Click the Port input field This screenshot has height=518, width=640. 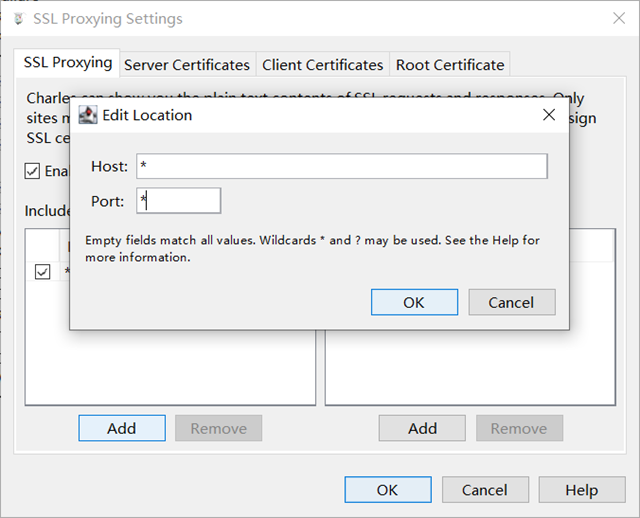click(179, 200)
